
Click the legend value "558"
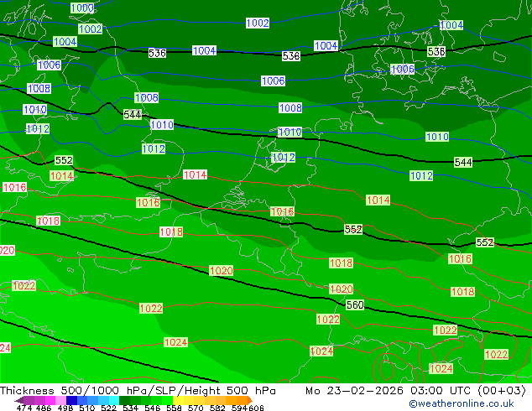click(174, 408)
